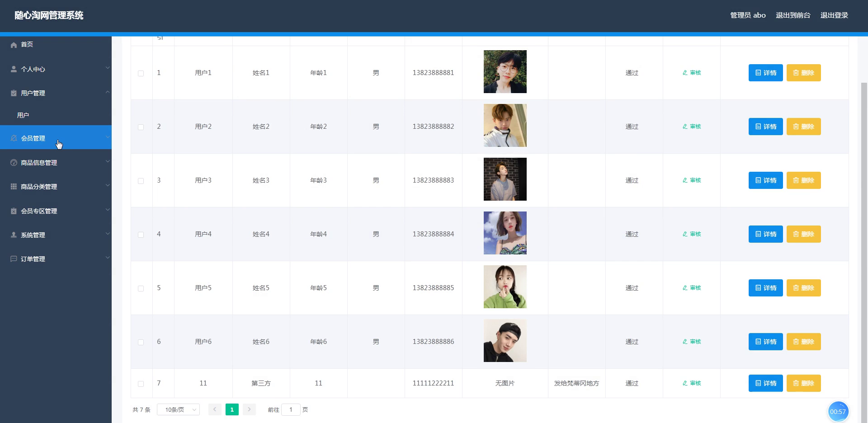Image resolution: width=868 pixels, height=423 pixels.
Task: Select the checkbox for row 用户2
Action: pyautogui.click(x=141, y=127)
